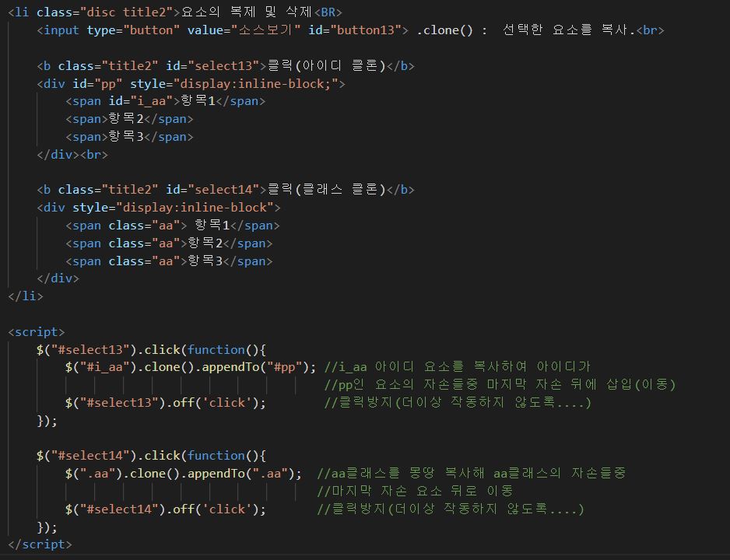Click the //aa클래스를 몽땅 복사해 comment
The height and width of the screenshot is (560, 730).
pos(471,474)
